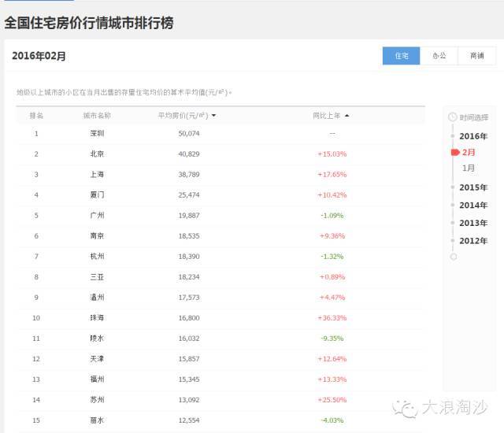This screenshot has height=433, width=504.
Task: Switch to the 住宅 tab
Action: pyautogui.click(x=401, y=56)
